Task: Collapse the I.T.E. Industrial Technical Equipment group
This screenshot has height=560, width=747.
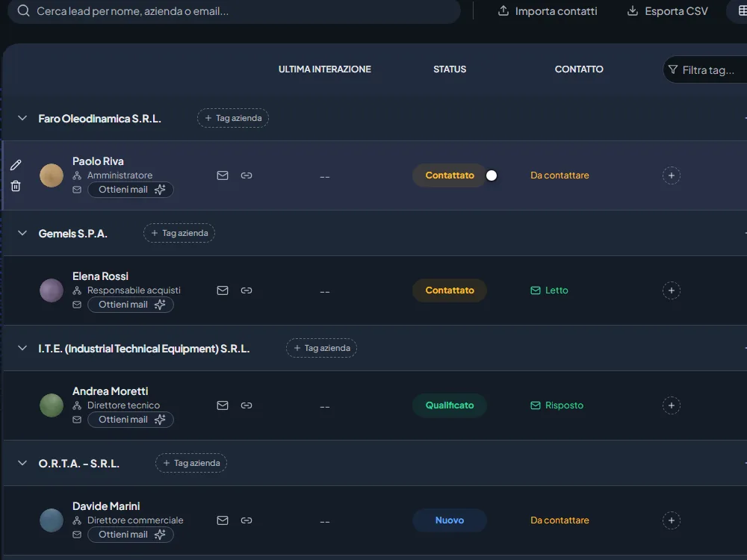Action: (22, 348)
